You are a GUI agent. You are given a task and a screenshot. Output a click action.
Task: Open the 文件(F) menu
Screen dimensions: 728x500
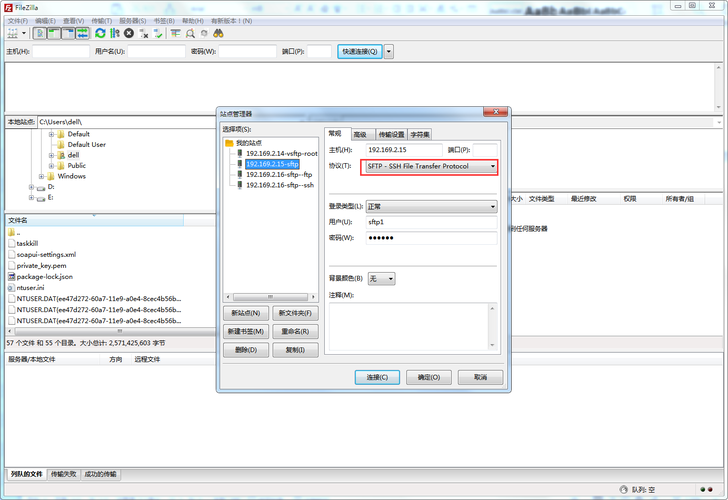18,21
